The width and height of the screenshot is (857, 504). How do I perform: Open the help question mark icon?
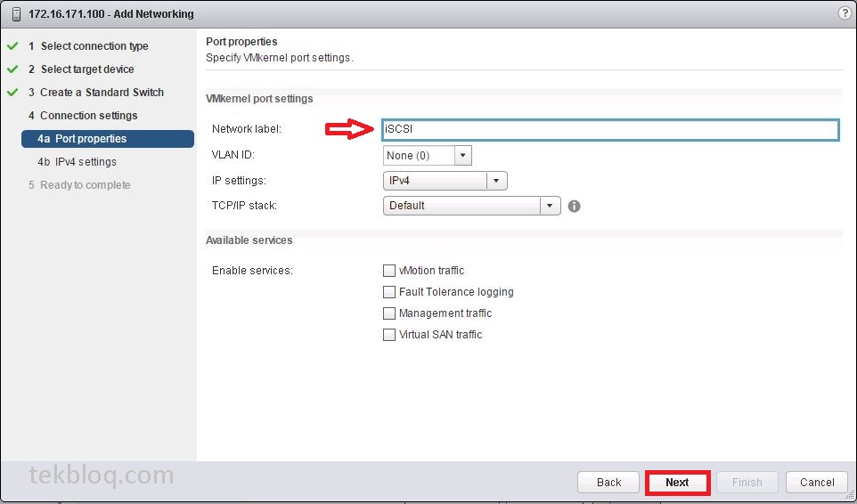click(845, 13)
